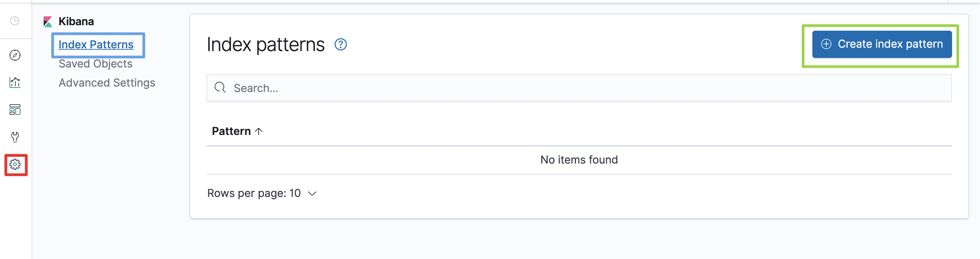Screen dimensions: 980x259
Task: Click the plus icon on Create button
Action: click(x=826, y=44)
